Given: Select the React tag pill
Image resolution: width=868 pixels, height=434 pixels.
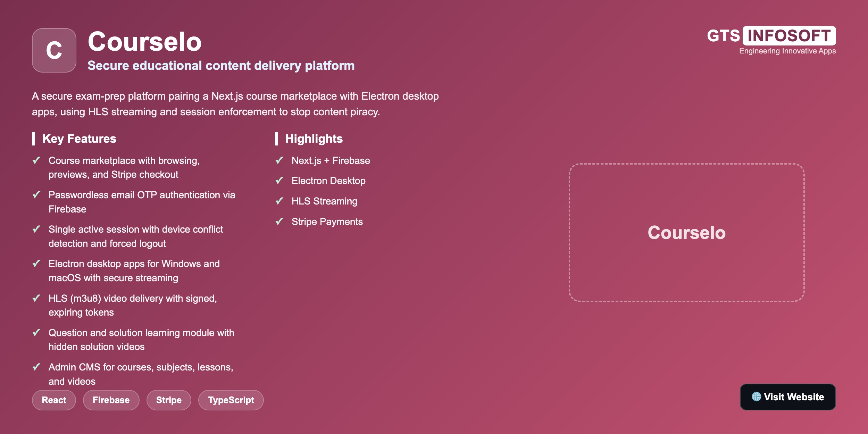Looking at the screenshot, I should pos(54,400).
